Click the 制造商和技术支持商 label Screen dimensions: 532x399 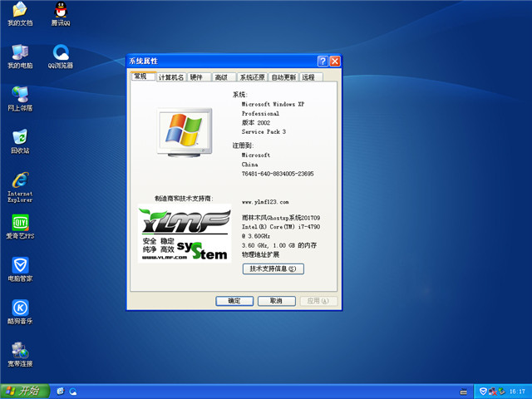(x=184, y=199)
